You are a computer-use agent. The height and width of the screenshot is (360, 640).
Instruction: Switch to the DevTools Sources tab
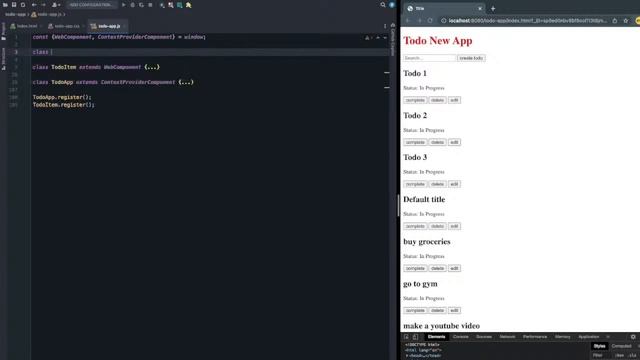(484, 337)
